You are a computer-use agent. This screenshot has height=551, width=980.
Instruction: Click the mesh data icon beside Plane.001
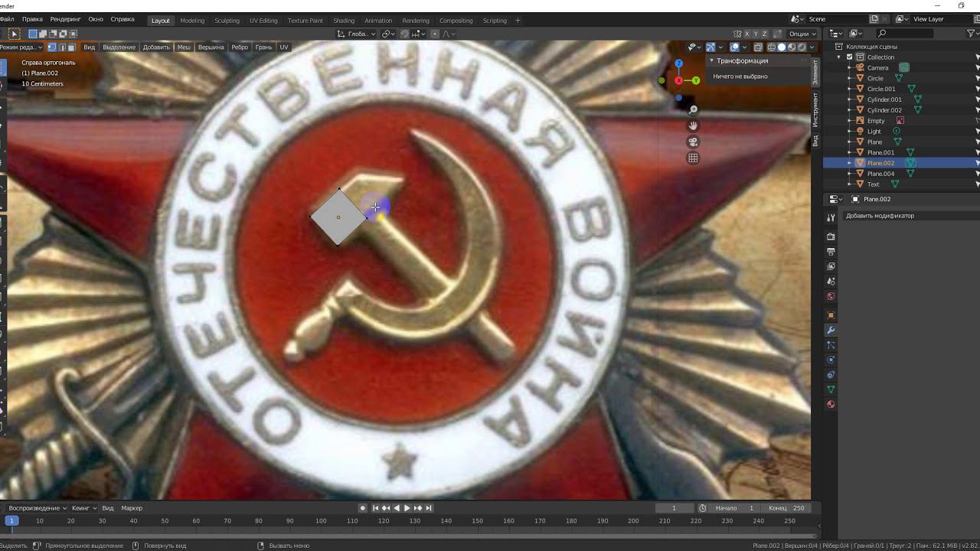click(x=911, y=152)
